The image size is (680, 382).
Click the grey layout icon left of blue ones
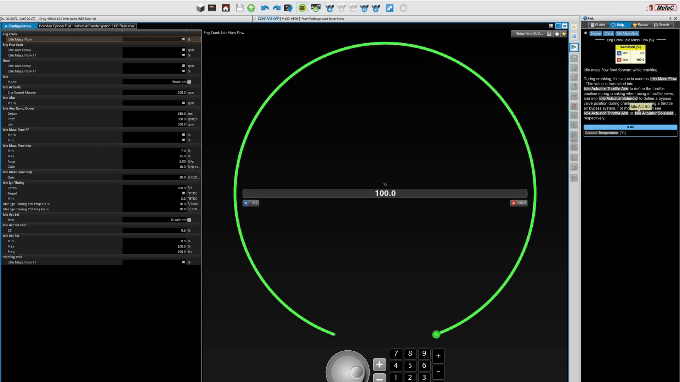point(551,26)
